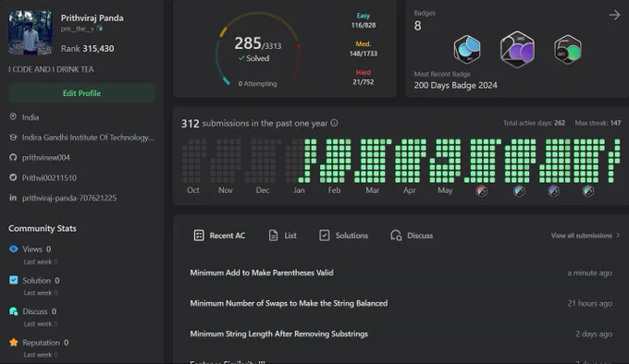Click the Discuss chat bubbles icon
629x364 pixels.
point(13,311)
